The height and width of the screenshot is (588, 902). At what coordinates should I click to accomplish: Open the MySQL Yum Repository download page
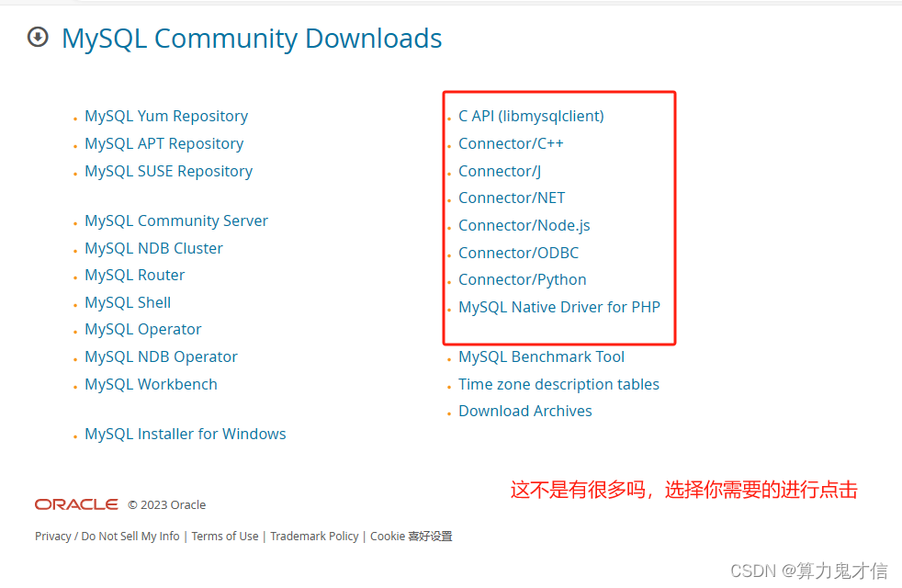(165, 116)
